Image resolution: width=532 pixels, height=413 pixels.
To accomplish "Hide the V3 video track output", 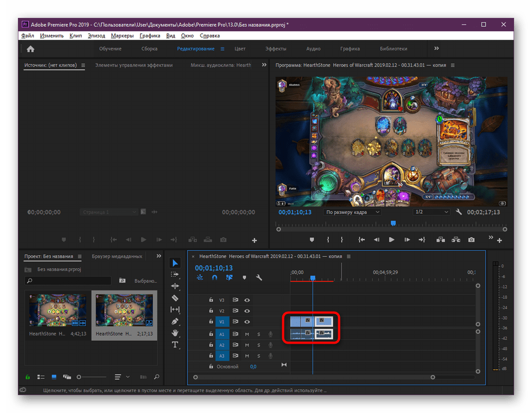I will [247, 300].
